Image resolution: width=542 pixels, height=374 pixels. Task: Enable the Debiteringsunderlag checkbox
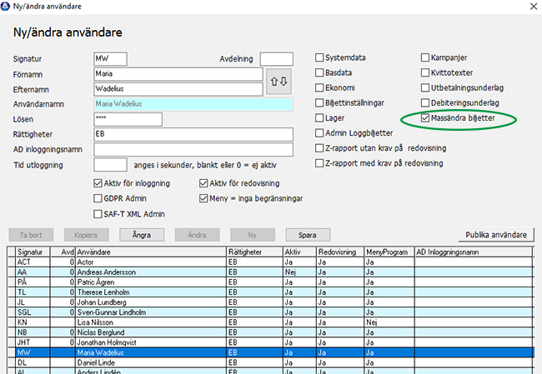click(425, 103)
